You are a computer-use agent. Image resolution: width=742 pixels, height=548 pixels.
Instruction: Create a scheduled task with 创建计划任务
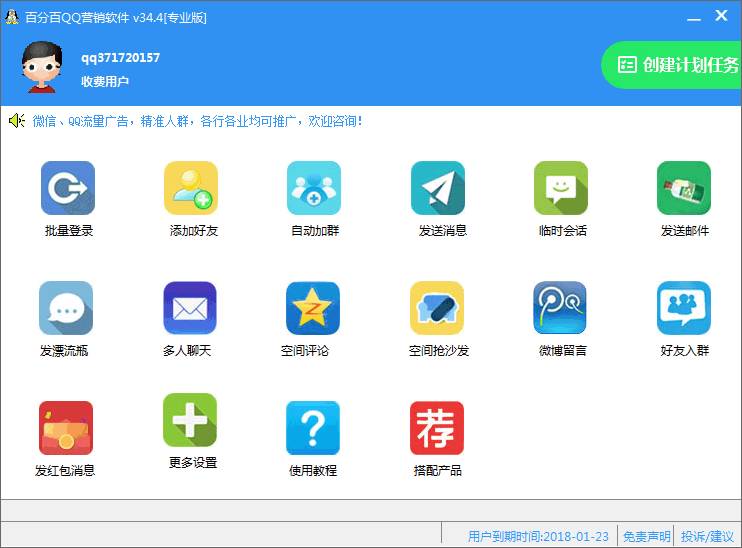click(x=671, y=65)
